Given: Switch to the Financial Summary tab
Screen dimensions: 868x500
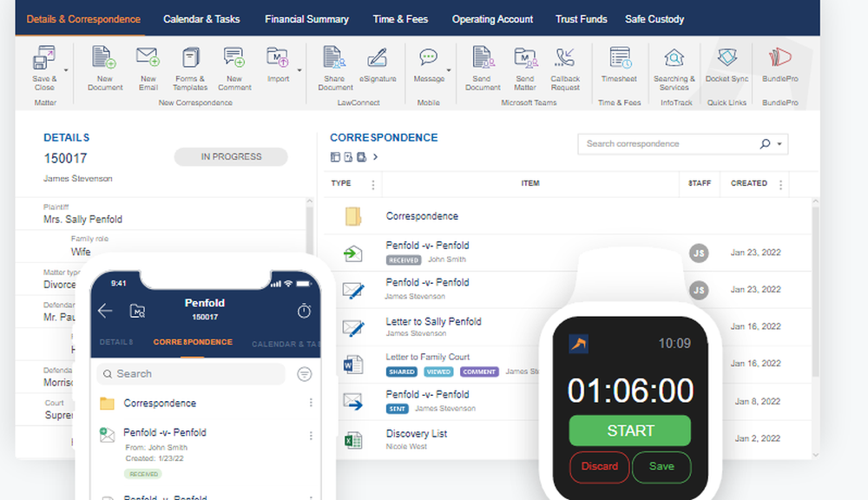Looking at the screenshot, I should 306,18.
